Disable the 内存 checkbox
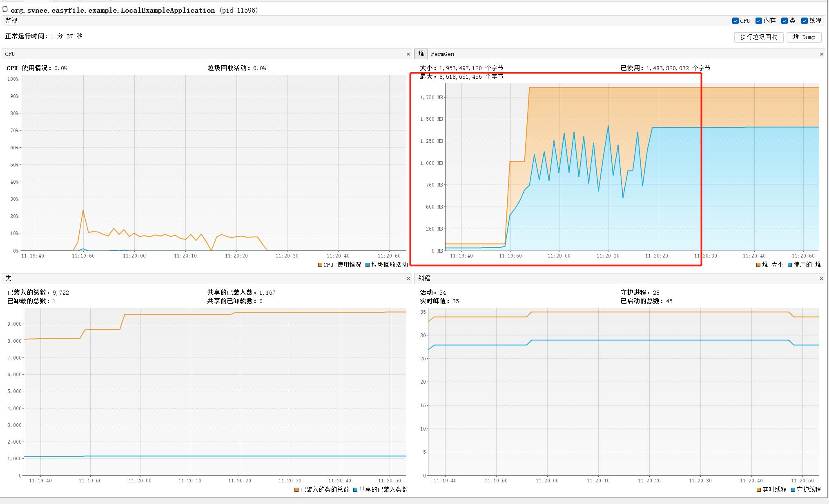 [x=758, y=21]
